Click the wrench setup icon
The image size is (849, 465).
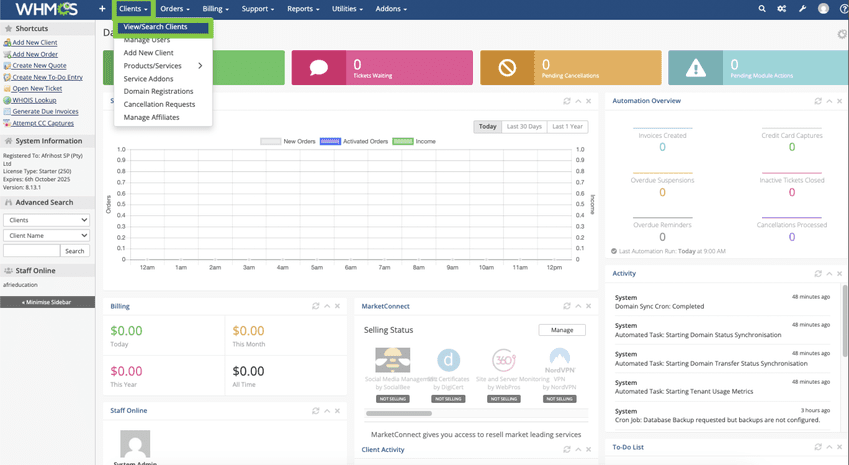[x=802, y=9]
